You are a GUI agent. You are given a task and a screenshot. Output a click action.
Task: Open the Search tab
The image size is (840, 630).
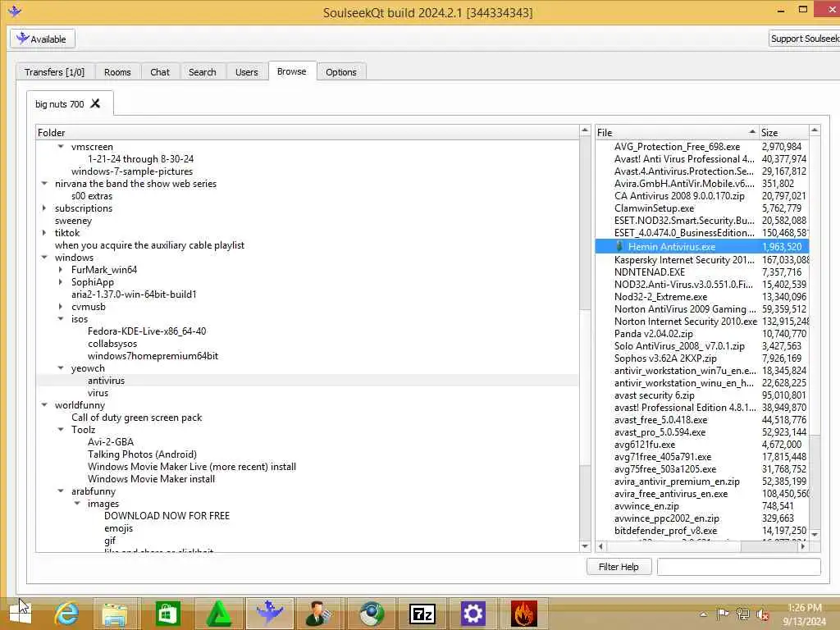[x=203, y=72]
